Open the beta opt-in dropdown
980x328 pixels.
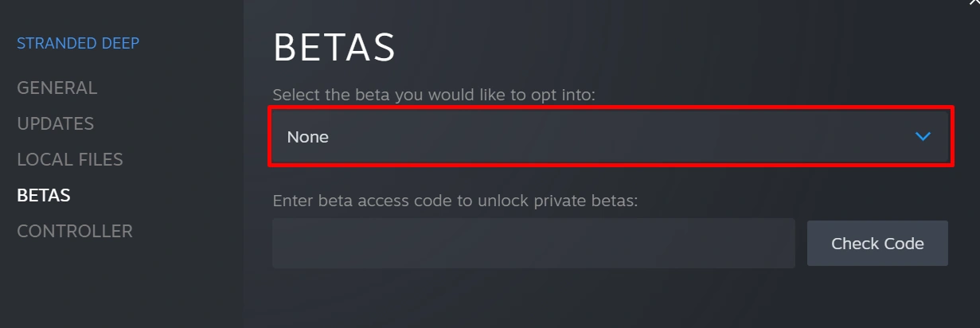pyautogui.click(x=611, y=137)
